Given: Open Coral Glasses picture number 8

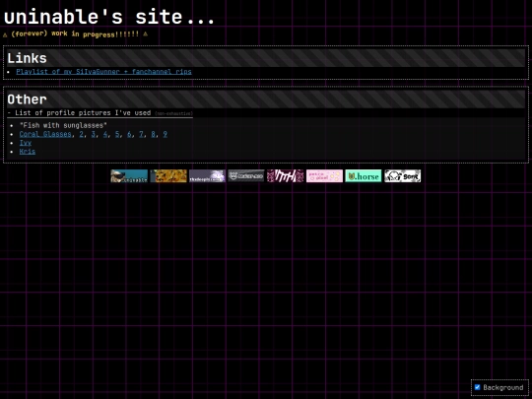Looking at the screenshot, I should 153,134.
